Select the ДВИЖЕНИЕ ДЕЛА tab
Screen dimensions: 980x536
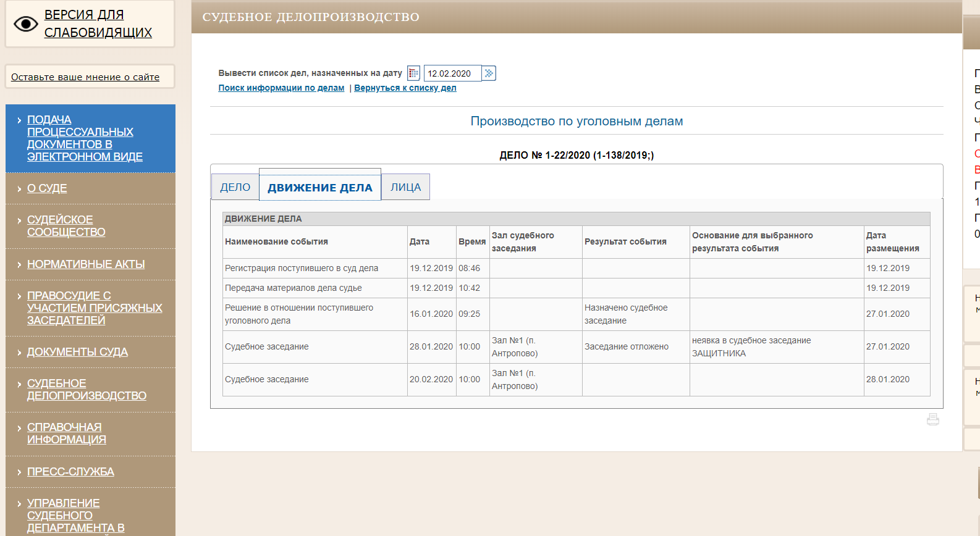(x=320, y=187)
